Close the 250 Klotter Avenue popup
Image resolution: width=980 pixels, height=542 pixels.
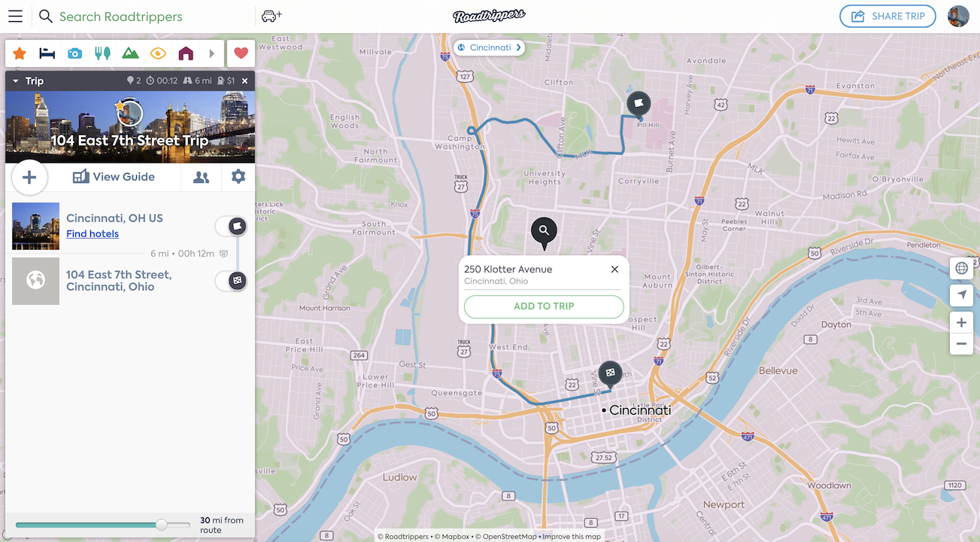pyautogui.click(x=614, y=269)
